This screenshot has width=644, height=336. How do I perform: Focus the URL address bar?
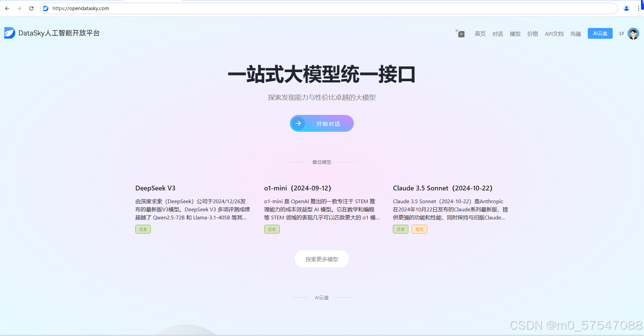pos(329,8)
